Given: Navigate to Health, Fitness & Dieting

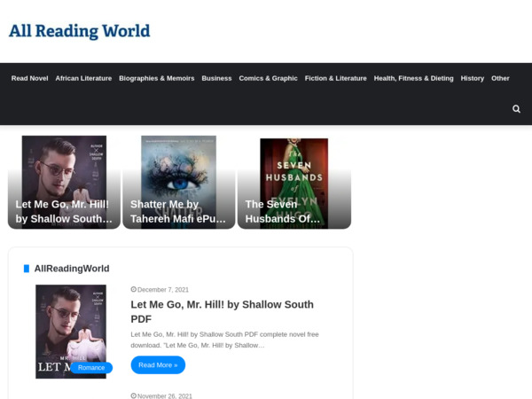Looking at the screenshot, I should [413, 78].
